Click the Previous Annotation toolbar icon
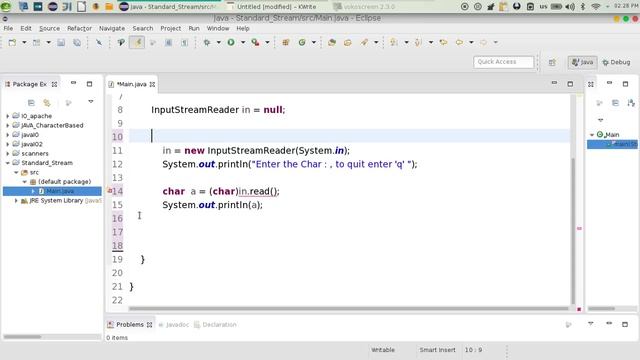This screenshot has height=360, width=640. pyautogui.click(x=418, y=42)
